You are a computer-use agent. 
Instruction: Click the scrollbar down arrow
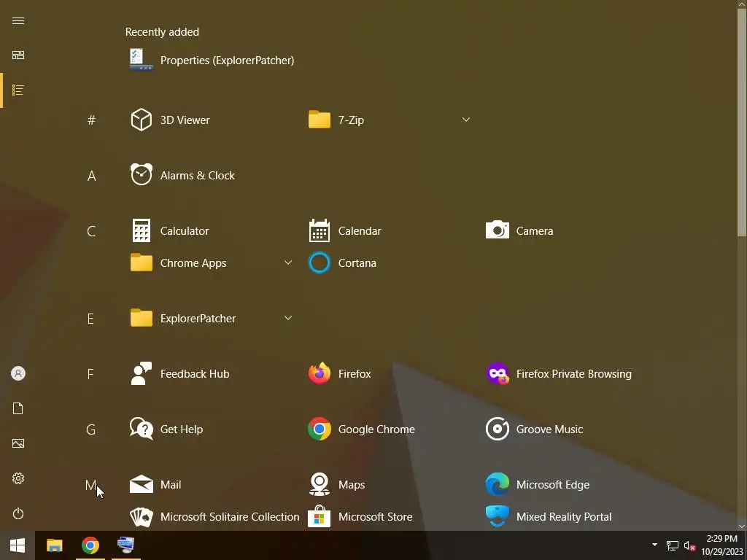[x=742, y=526]
